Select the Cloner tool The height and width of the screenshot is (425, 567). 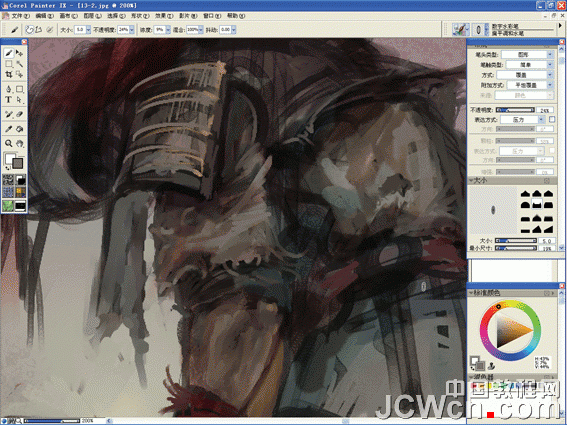pyautogui.click(x=9, y=114)
